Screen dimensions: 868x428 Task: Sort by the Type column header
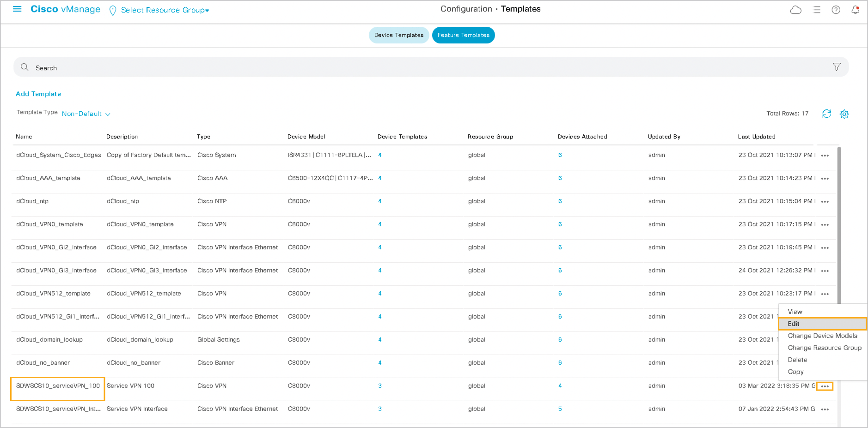coord(203,137)
